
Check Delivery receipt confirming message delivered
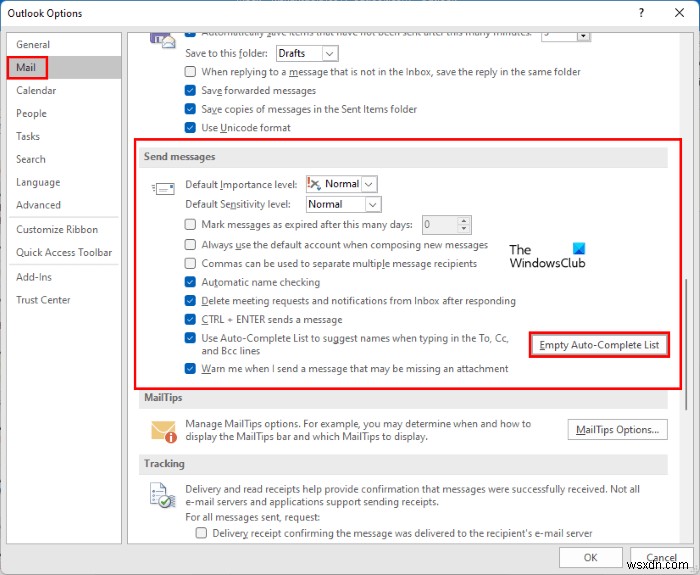201,533
